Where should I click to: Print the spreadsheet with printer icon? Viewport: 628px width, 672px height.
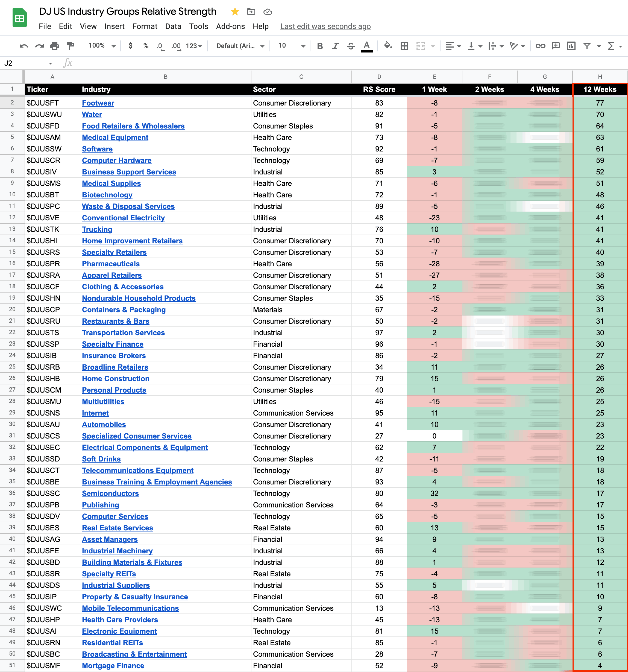click(54, 46)
